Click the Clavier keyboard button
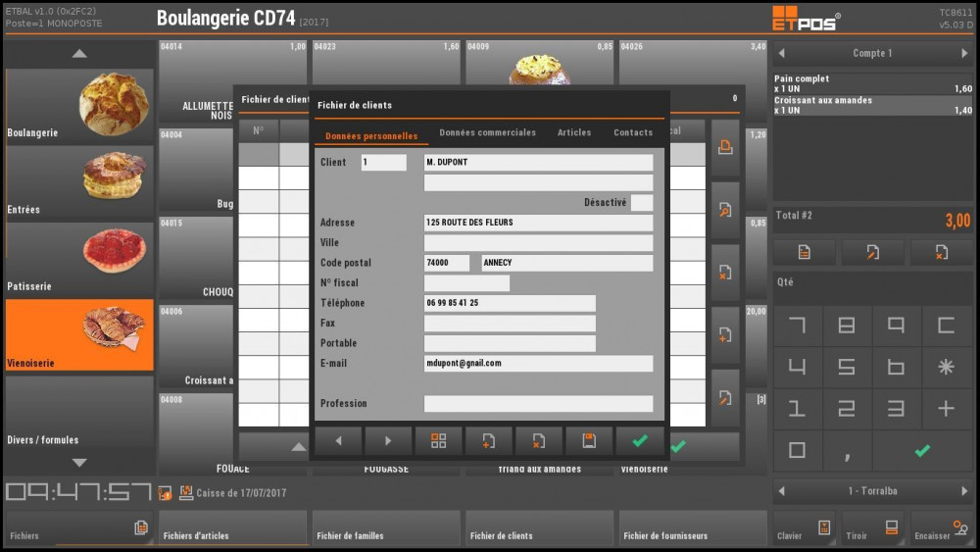980x552 pixels. (x=805, y=528)
